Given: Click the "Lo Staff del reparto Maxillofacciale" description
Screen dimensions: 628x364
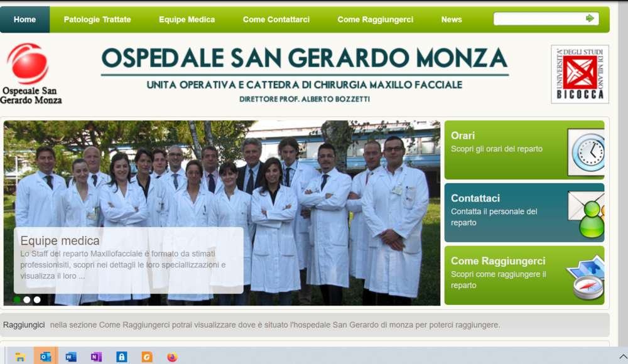Looking at the screenshot, I should [123, 265].
